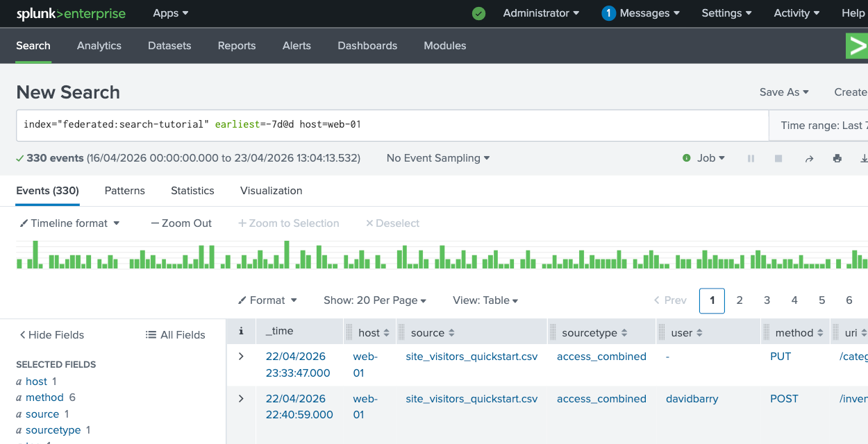Pause the search job

coord(751,158)
